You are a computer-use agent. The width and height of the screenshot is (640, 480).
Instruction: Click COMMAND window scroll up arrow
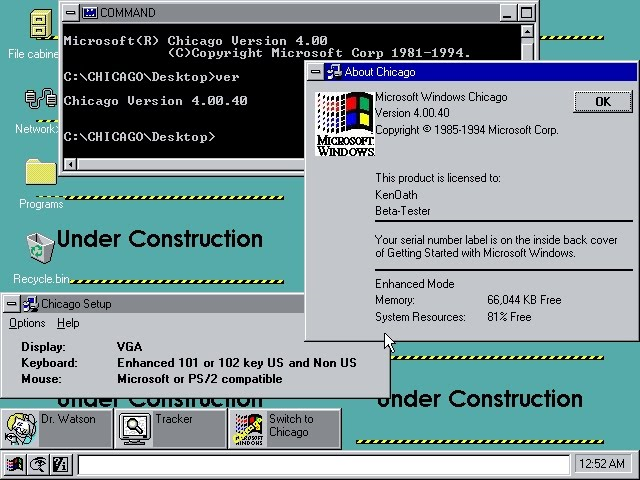[527, 31]
